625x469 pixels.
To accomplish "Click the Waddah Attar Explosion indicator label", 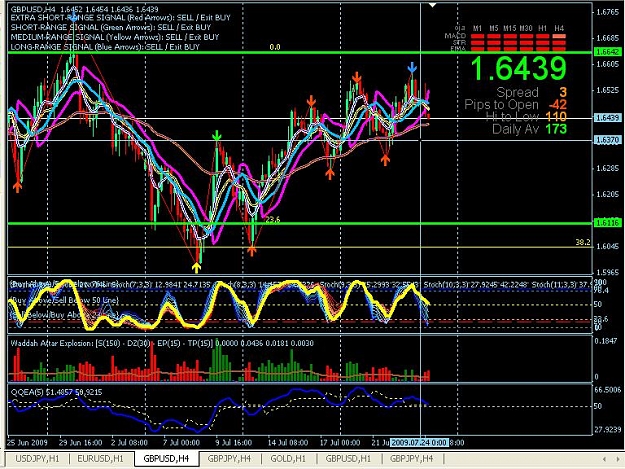I will 162,343.
